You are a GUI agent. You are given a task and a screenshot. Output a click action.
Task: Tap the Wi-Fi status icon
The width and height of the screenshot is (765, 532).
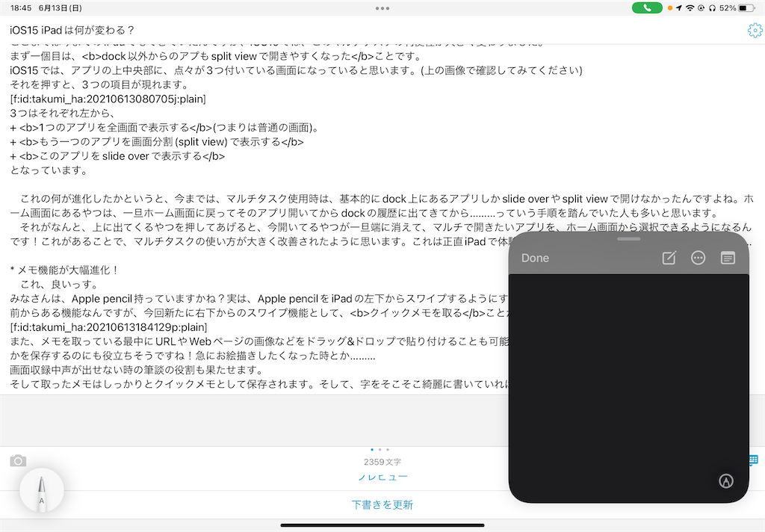(690, 7)
